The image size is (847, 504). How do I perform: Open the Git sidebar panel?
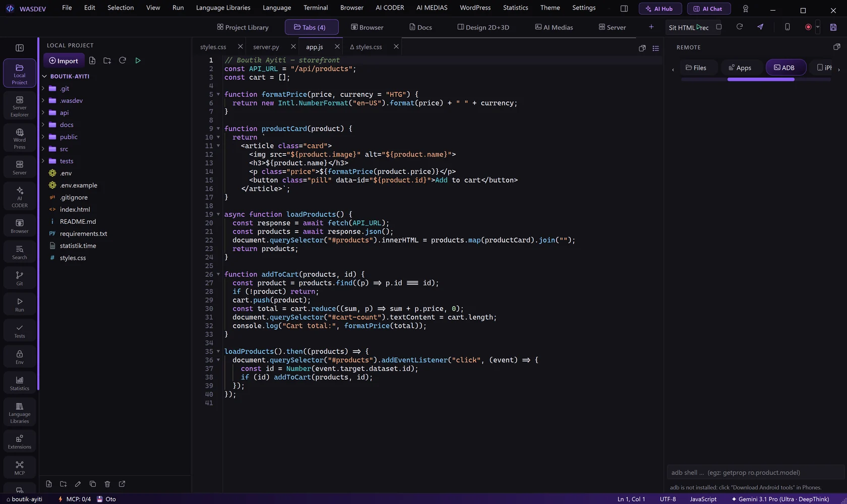pos(20,278)
